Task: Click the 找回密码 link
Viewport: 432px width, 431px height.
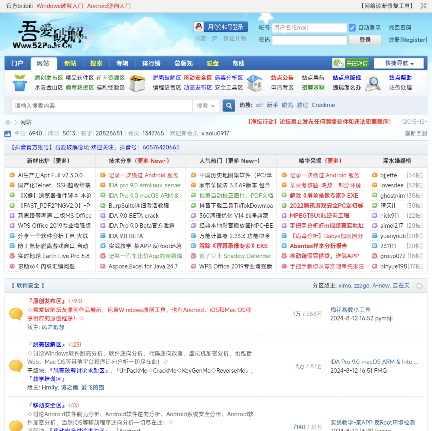Action: (x=400, y=28)
